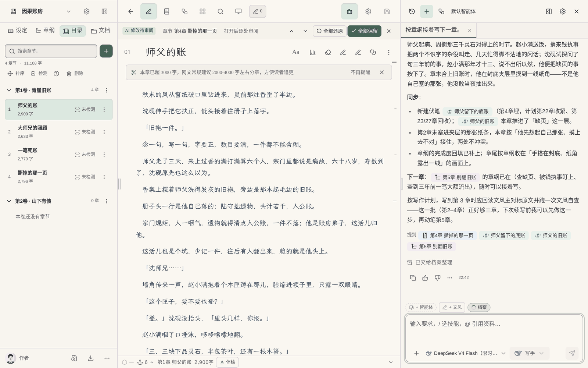
Task: Open the document view icon in the top toolbar
Action: coord(166,11)
